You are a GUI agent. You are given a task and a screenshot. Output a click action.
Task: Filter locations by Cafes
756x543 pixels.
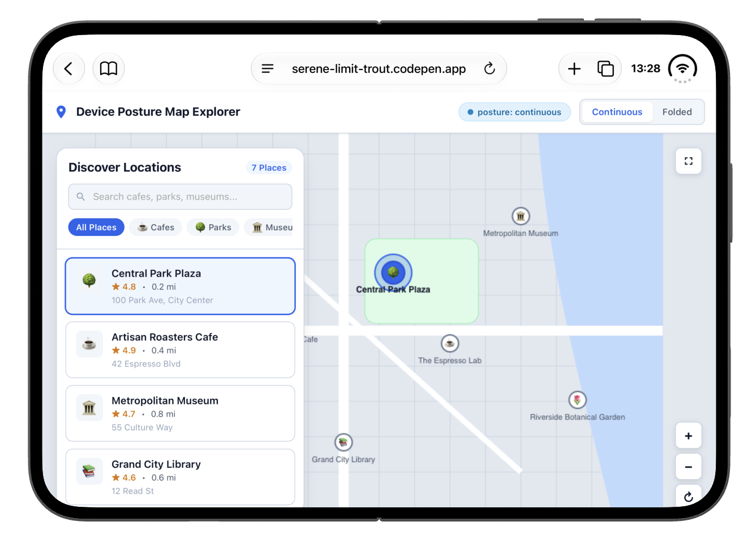156,227
